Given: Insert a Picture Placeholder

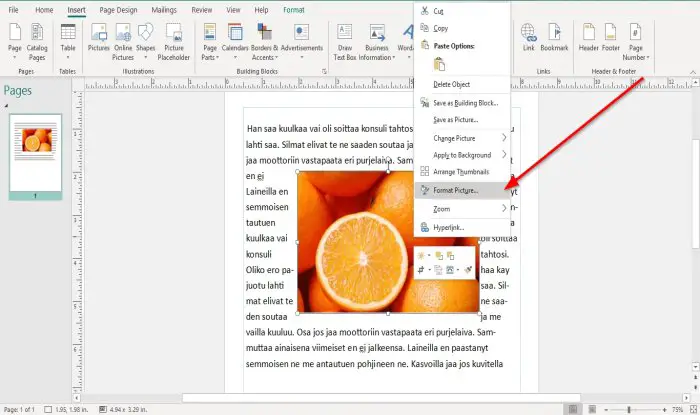Looking at the screenshot, I should coord(174,42).
